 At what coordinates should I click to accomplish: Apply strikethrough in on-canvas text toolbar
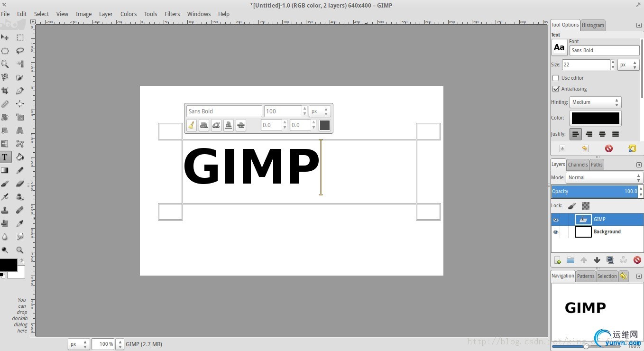241,125
